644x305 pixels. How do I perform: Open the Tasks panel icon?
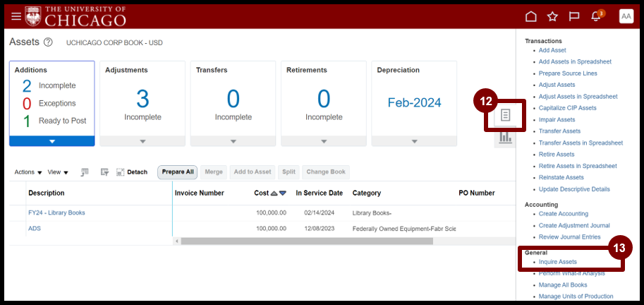click(x=505, y=115)
